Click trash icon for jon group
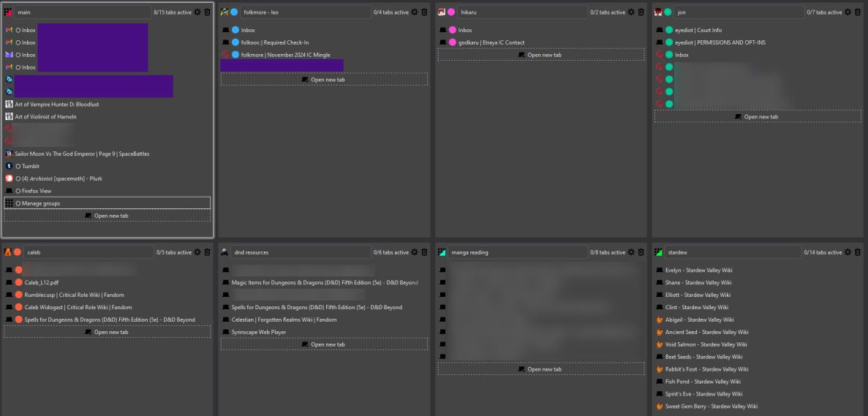 coord(857,12)
